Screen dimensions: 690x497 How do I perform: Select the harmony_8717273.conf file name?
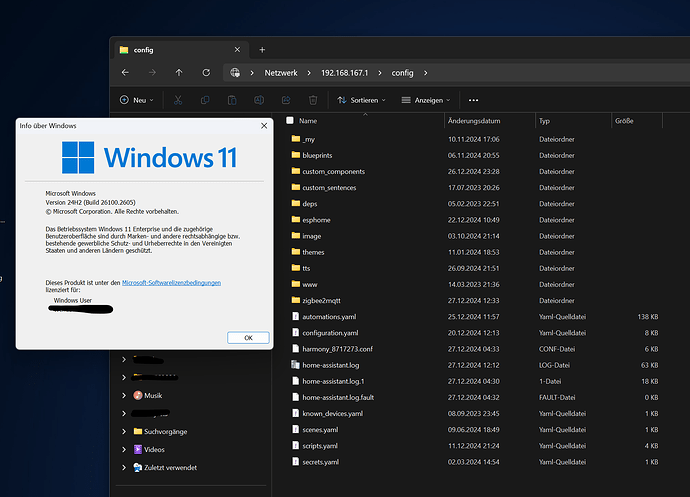(x=337, y=349)
